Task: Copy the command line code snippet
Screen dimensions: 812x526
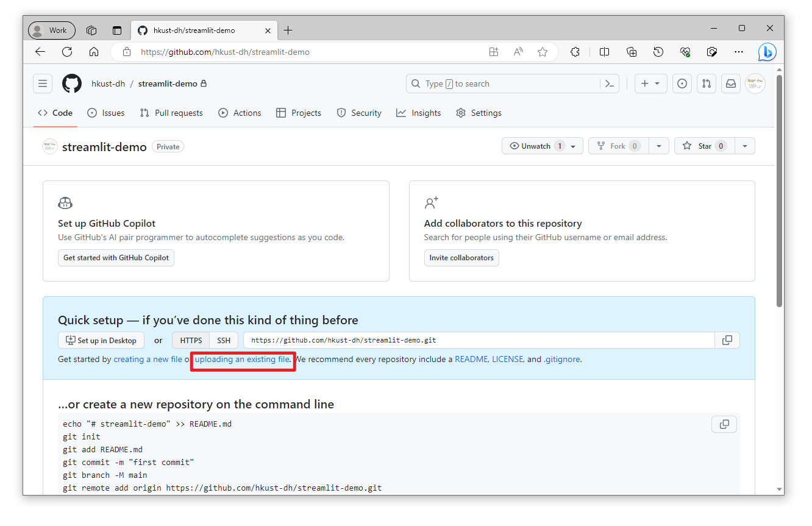Action: click(x=724, y=424)
